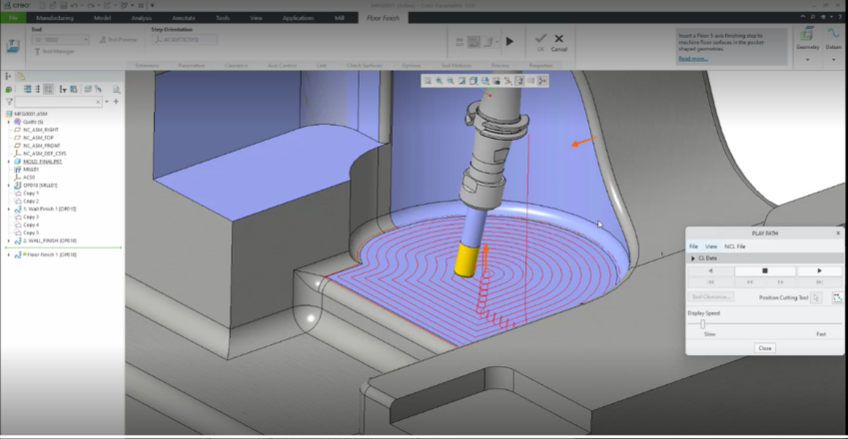Click the add filter plus icon in model tree
848x439 pixels.
pyautogui.click(x=116, y=101)
